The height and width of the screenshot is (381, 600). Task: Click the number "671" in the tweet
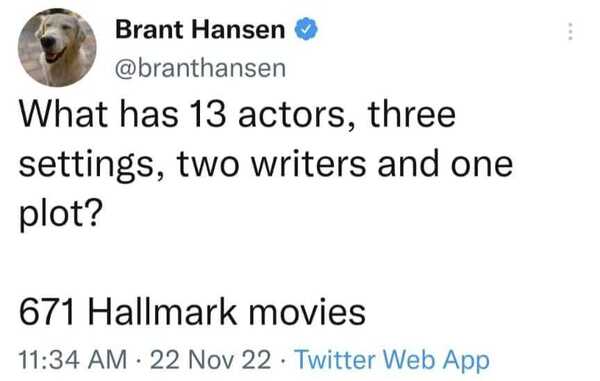coord(46,312)
